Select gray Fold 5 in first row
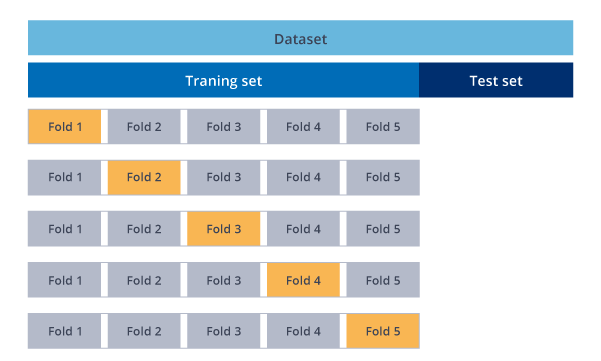 tap(383, 126)
